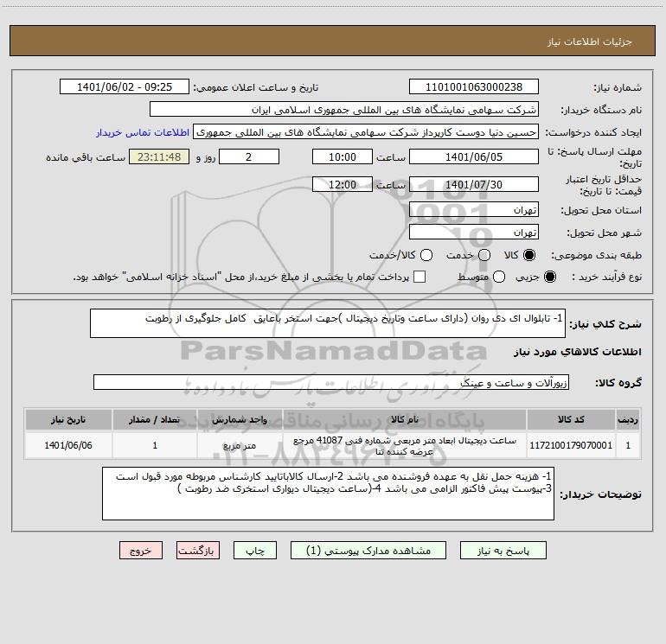666x644 pixels.
Task: Click the جزئیات اطلاعات نیاز header title
Action: 590,41
